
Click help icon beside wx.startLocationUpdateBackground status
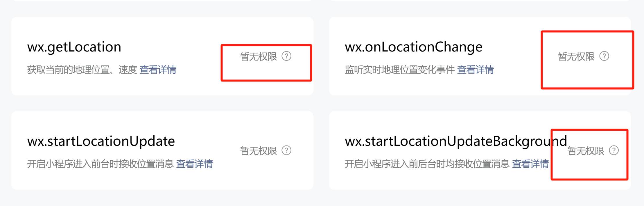click(614, 150)
